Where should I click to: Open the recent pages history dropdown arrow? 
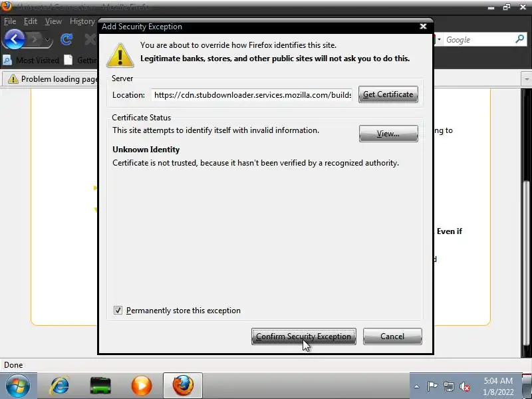click(x=48, y=41)
